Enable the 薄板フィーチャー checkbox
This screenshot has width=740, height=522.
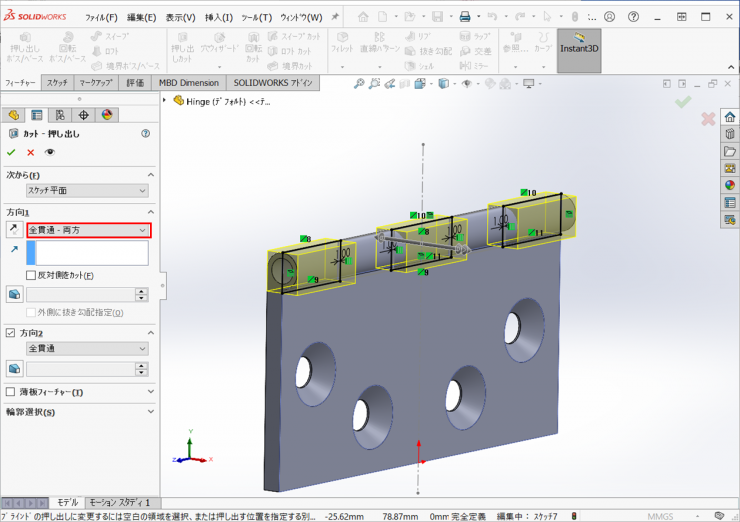[11, 392]
